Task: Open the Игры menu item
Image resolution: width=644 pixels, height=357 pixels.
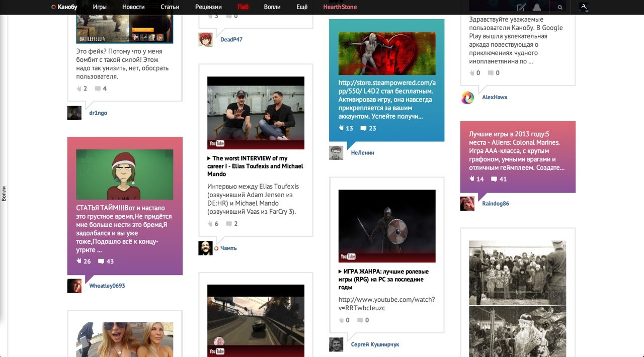Action: pyautogui.click(x=100, y=7)
